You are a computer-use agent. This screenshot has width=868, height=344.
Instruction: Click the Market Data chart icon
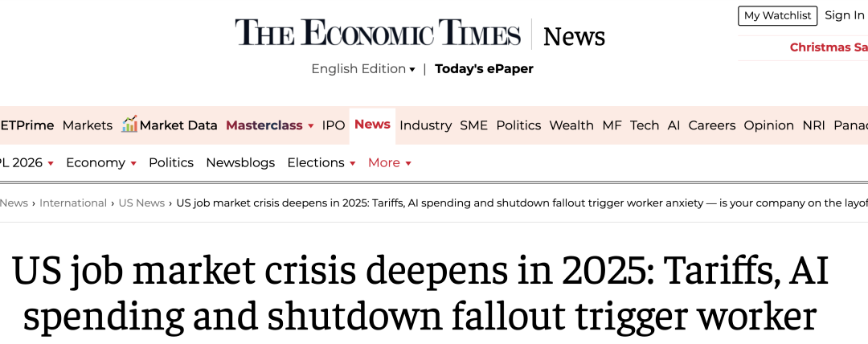point(129,124)
